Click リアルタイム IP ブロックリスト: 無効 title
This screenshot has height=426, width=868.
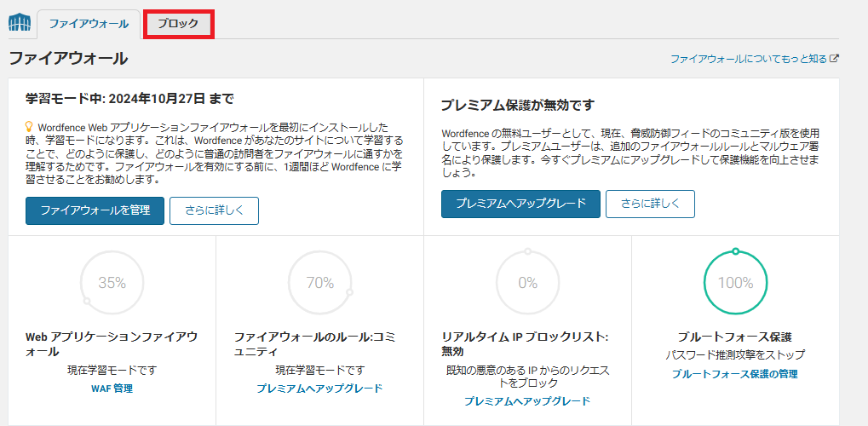click(526, 344)
